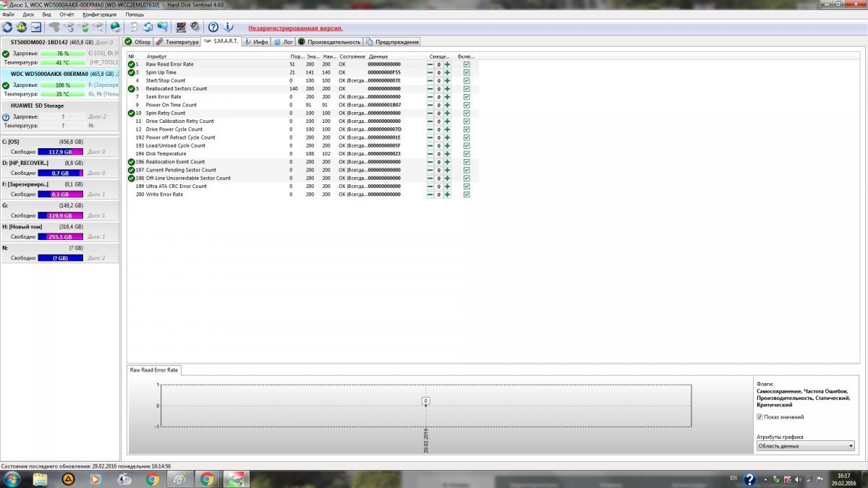Open the Windows Start button
This screenshot has height=488, width=868.
pos(12,479)
